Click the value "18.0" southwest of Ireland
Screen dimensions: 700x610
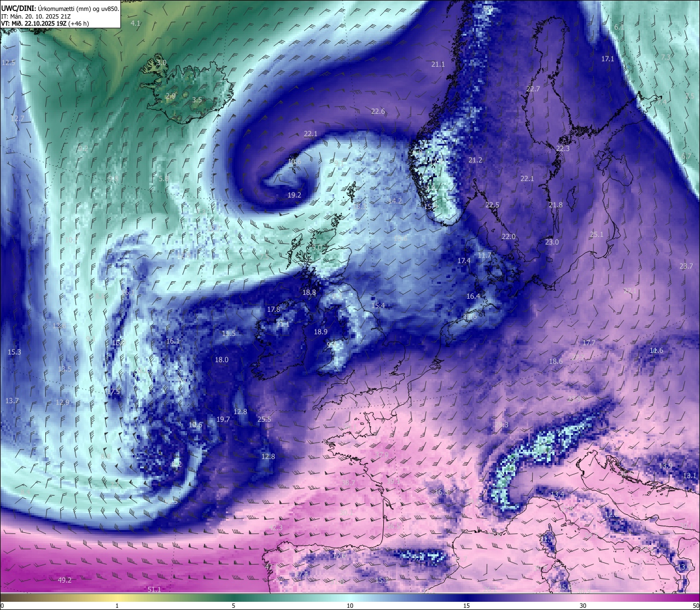221,359
